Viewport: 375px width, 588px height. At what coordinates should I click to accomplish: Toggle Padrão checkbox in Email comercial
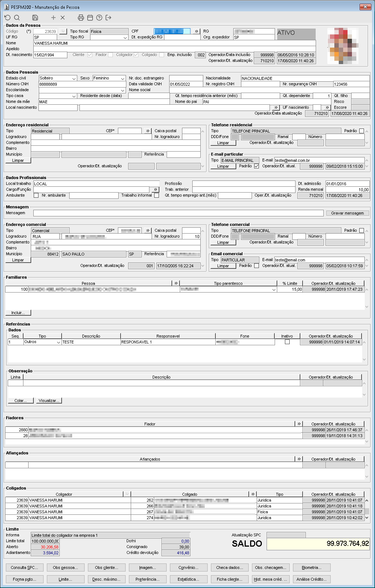click(256, 266)
